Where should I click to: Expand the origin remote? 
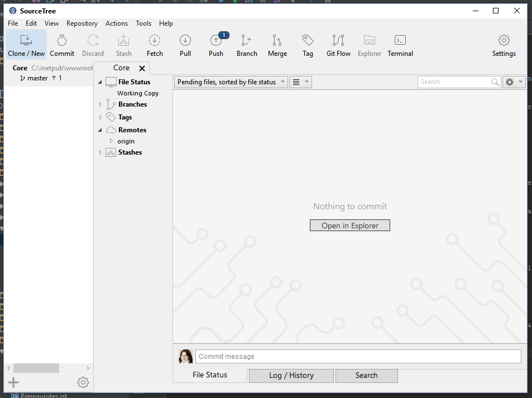(x=111, y=141)
